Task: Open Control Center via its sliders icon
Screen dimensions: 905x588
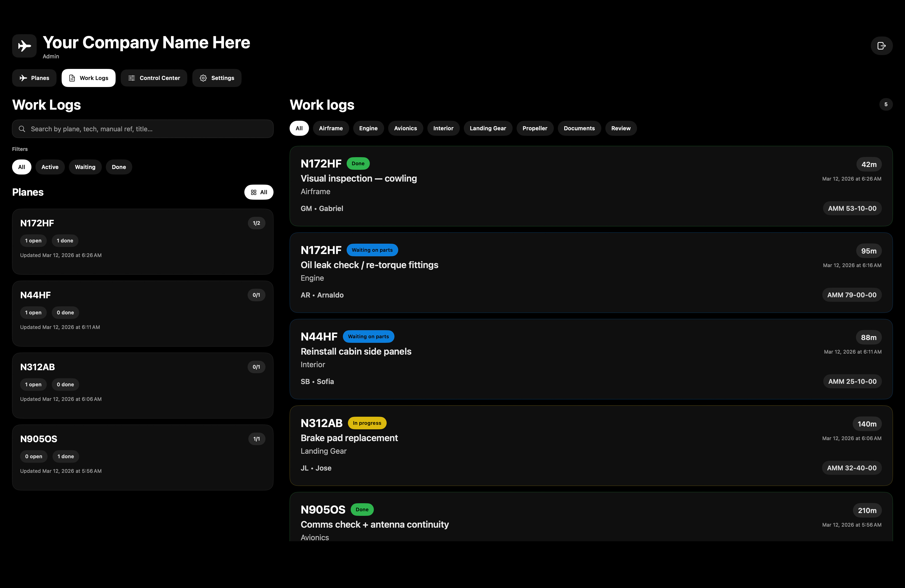Action: [131, 78]
